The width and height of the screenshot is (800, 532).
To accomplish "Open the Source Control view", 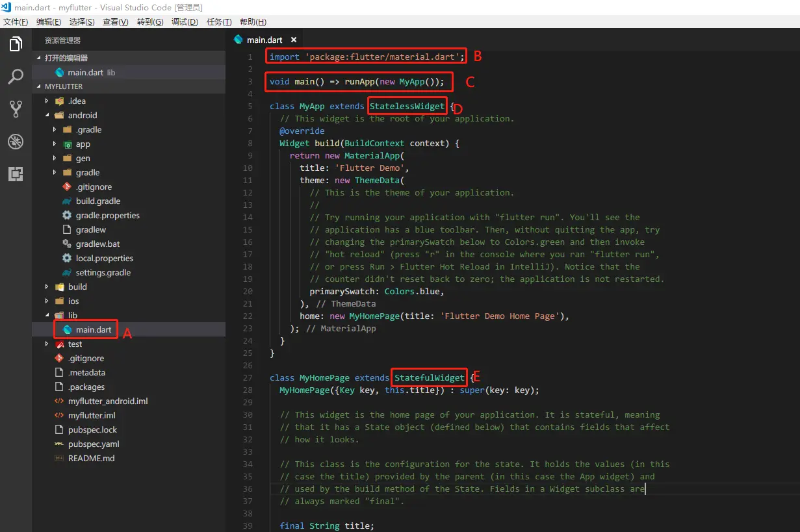I will point(16,108).
